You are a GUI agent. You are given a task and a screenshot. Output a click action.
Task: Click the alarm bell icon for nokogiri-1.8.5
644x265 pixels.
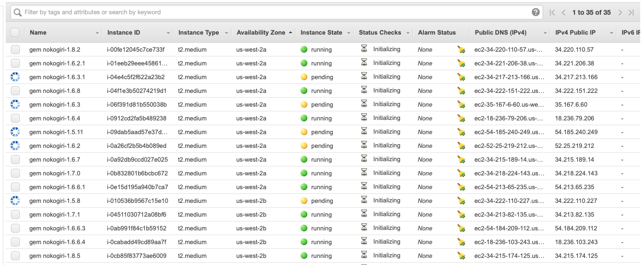(461, 256)
